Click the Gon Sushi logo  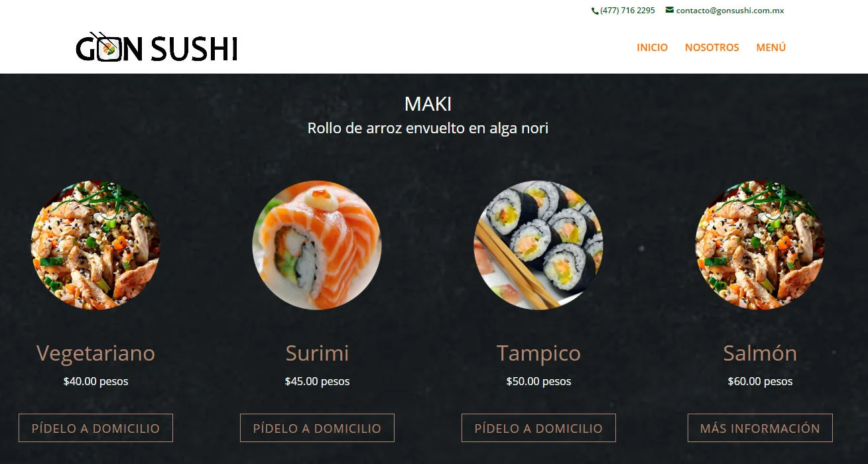pyautogui.click(x=157, y=47)
